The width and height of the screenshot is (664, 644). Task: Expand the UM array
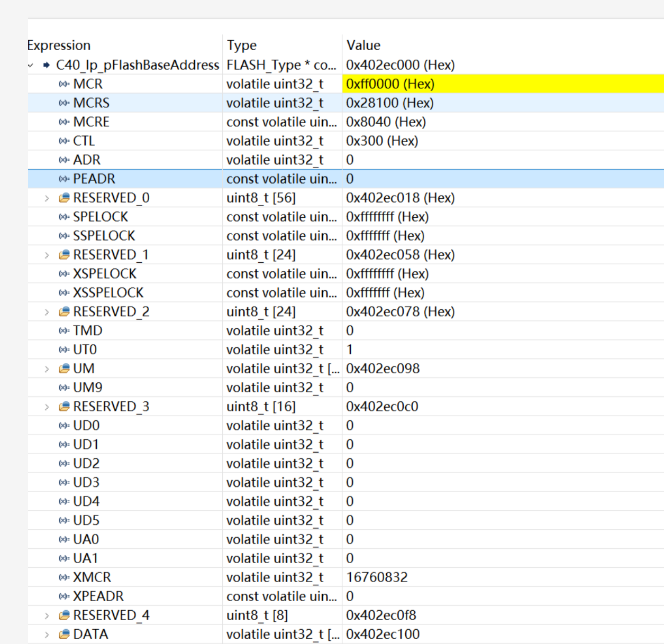click(47, 368)
